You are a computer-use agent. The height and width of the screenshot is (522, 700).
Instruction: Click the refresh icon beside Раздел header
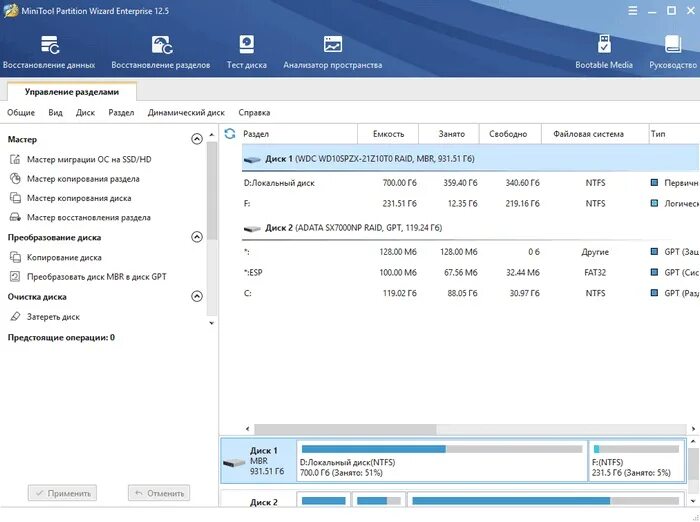230,134
